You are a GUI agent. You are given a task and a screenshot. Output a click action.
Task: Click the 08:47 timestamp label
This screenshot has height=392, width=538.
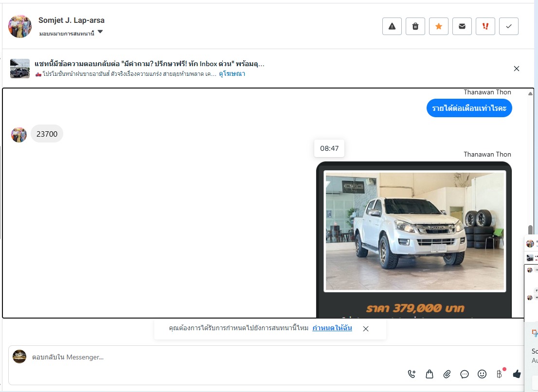pyautogui.click(x=329, y=148)
